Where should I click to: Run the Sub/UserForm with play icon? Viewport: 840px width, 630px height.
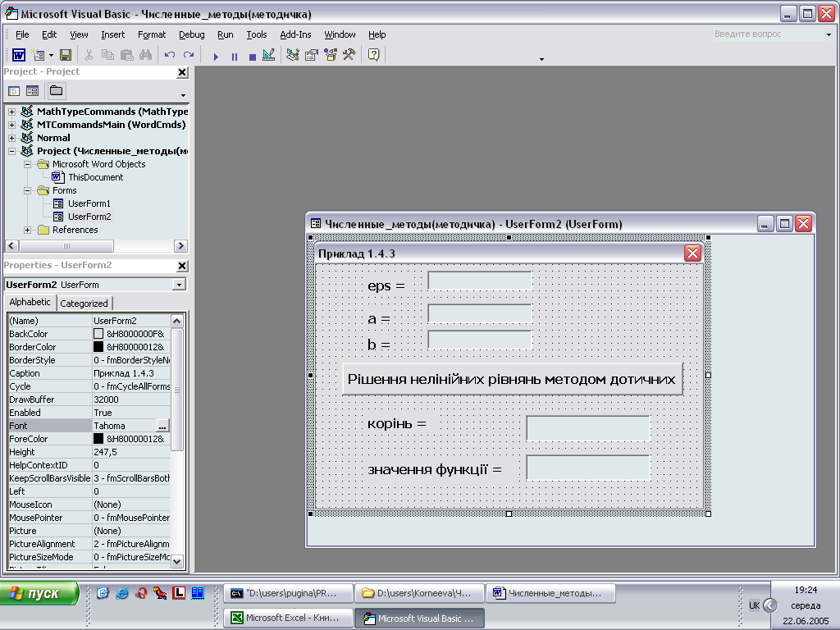click(216, 57)
